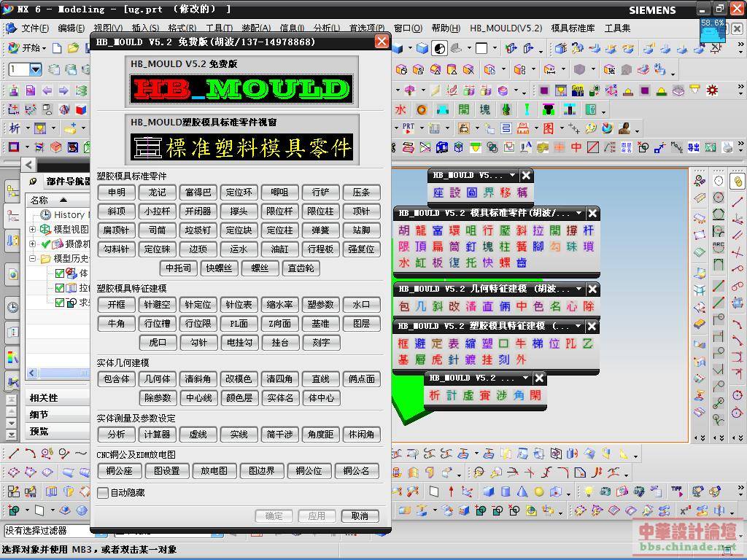Click the 座 icon in the small HB_MOULD toolbar
Screen dimensions: 747x560
[x=438, y=192]
